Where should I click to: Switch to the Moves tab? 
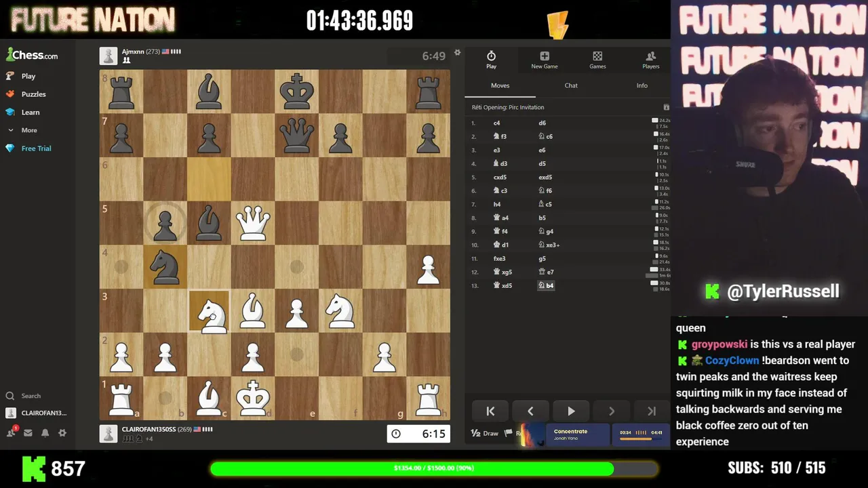coord(500,85)
